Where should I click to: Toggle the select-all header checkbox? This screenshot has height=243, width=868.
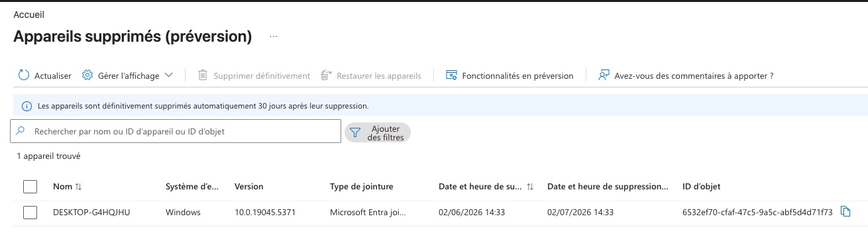tap(30, 187)
